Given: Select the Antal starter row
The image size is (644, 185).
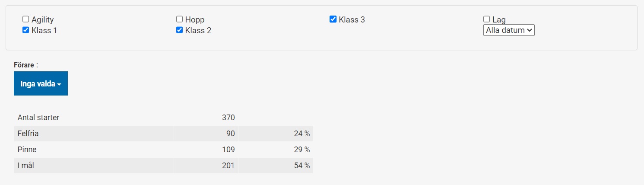Looking at the screenshot, I should (x=38, y=118).
